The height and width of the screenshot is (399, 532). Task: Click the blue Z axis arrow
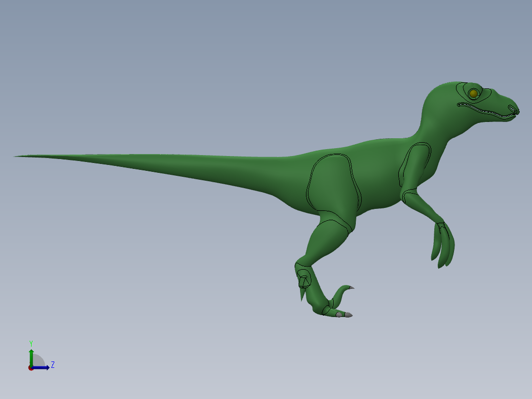point(40,367)
